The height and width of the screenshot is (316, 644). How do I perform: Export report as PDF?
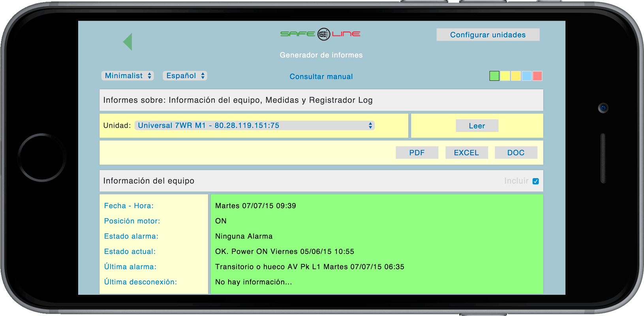[x=417, y=152]
